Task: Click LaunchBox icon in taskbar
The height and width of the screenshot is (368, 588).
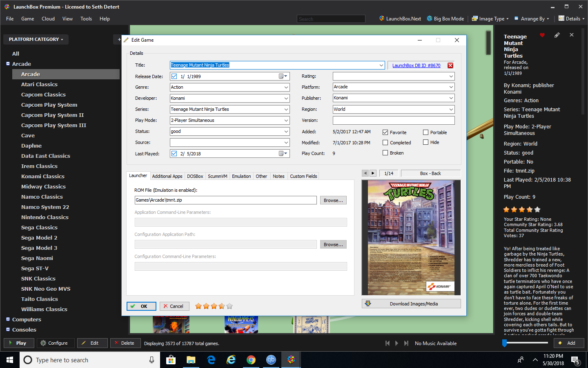Action: (x=291, y=360)
